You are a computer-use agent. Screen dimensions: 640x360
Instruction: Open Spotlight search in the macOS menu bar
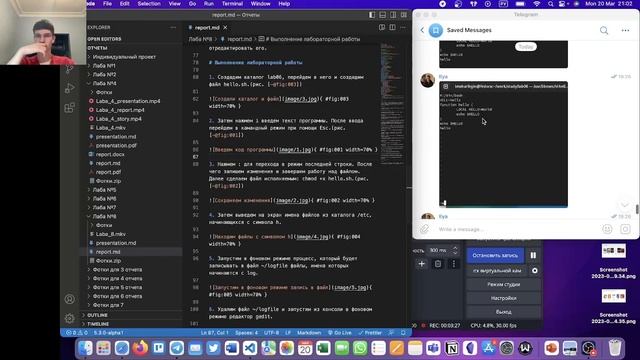pyautogui.click(x=551, y=4)
